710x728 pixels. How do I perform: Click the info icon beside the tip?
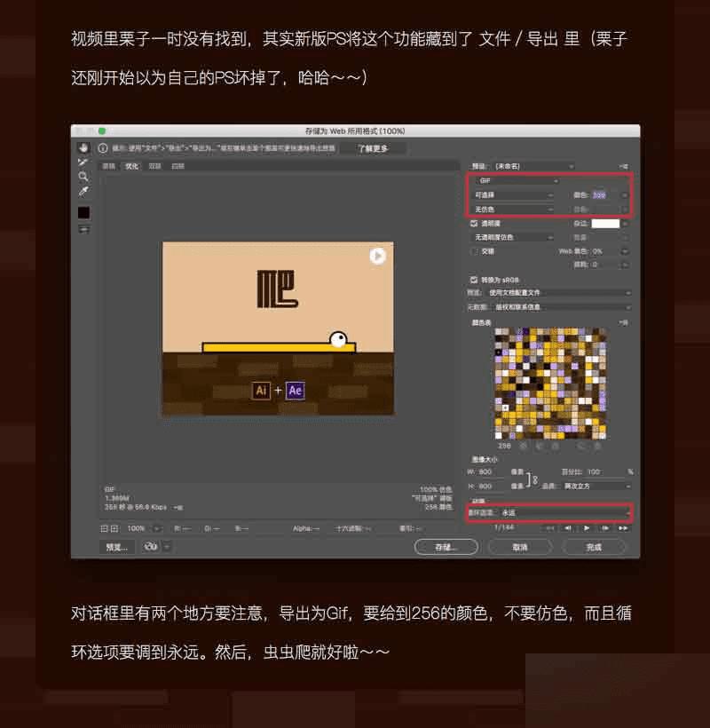pyautogui.click(x=103, y=148)
